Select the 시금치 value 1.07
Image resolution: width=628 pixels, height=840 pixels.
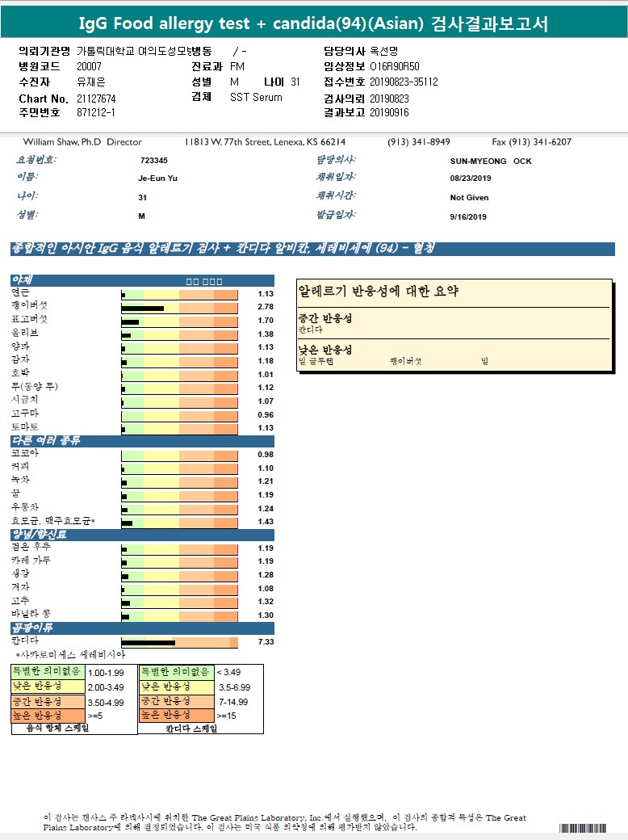[x=266, y=401]
